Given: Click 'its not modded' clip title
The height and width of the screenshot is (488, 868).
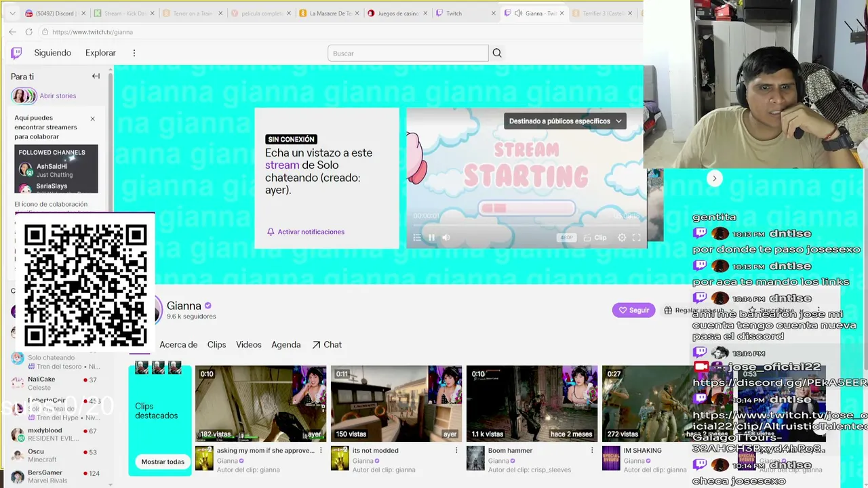Looking at the screenshot, I should (375, 450).
